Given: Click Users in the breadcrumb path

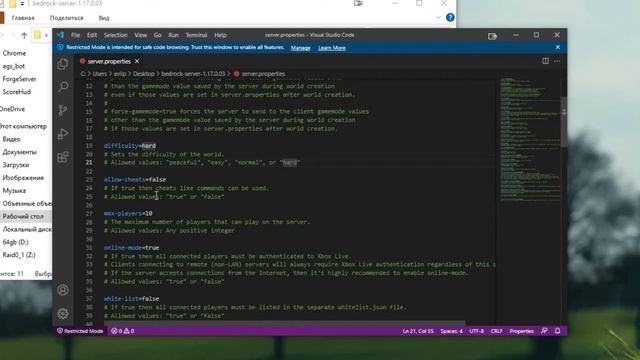Looking at the screenshot, I should tap(100, 74).
